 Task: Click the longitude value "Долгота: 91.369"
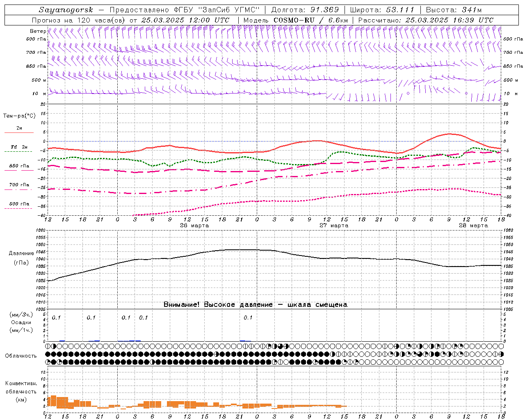pos(305,10)
